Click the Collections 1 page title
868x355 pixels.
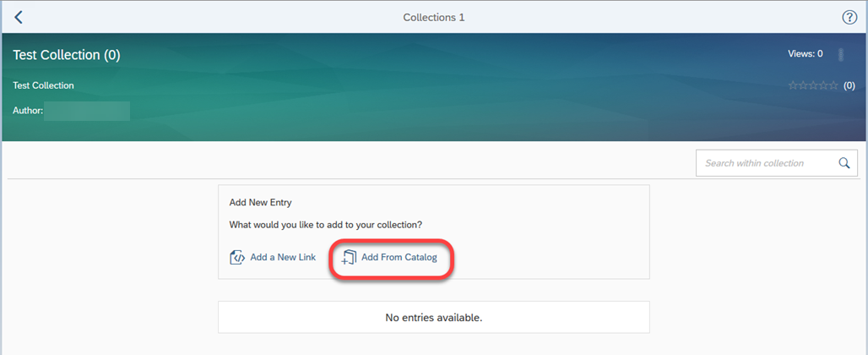[434, 17]
